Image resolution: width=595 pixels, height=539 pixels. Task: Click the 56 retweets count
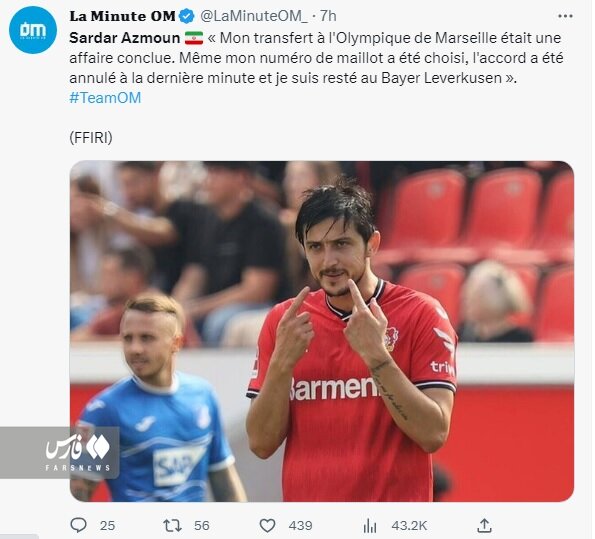coord(201,526)
